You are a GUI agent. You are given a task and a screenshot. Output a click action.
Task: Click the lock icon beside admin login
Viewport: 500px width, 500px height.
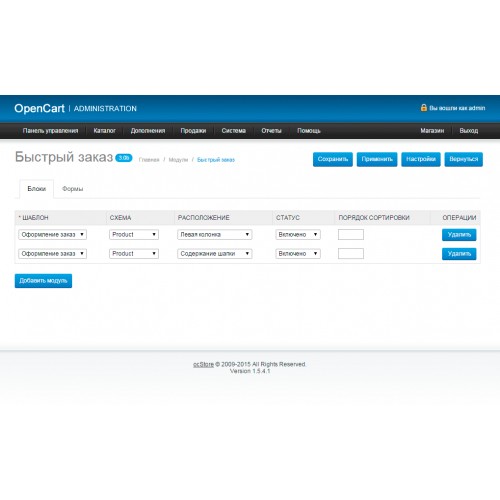point(423,108)
